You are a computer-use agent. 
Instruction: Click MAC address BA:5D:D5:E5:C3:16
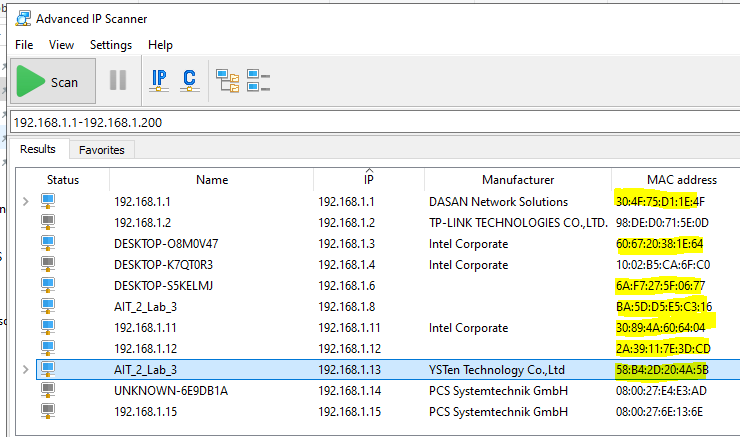click(664, 307)
